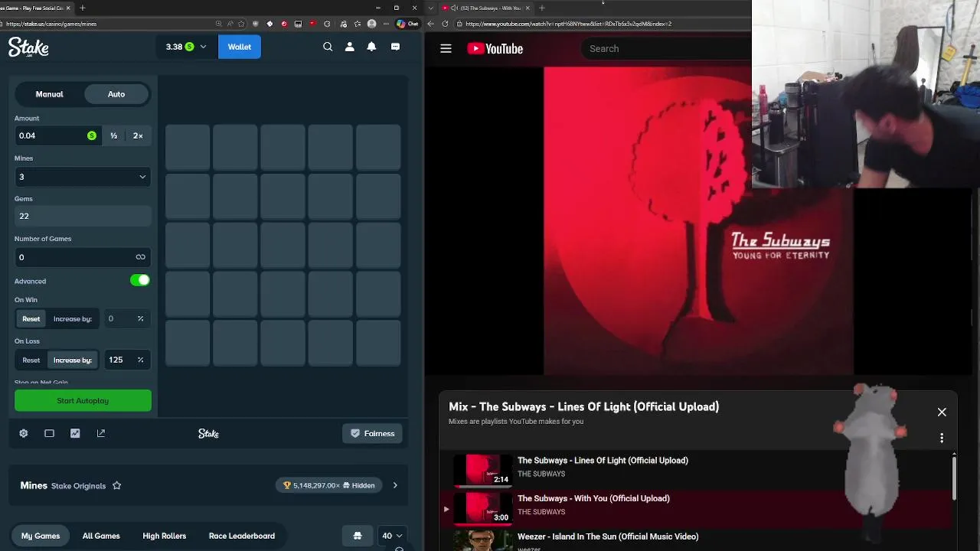Viewport: 980px width, 551px height.
Task: Click On Loss percentage field 125
Action: [126, 360]
